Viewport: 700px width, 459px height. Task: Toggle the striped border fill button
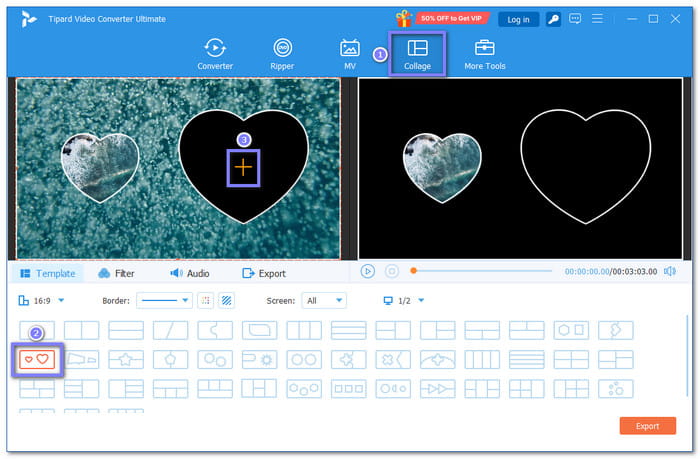click(226, 300)
